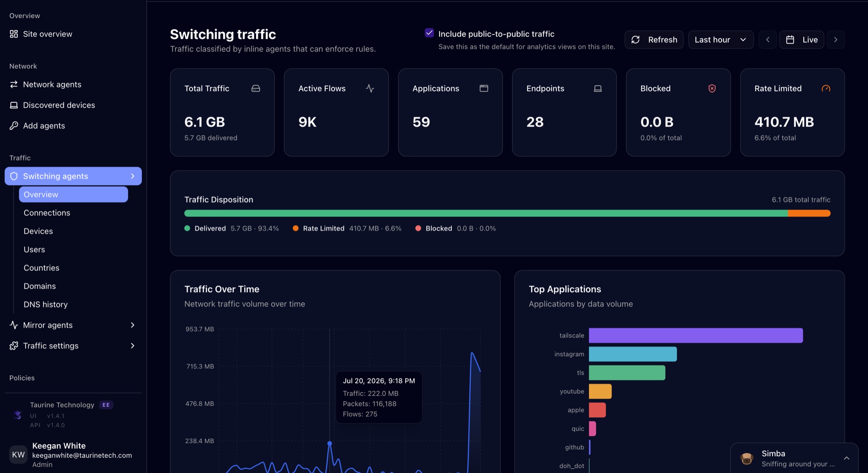The image size is (868, 473).
Task: Toggle Include public-to-public traffic checkbox
Action: coord(429,33)
